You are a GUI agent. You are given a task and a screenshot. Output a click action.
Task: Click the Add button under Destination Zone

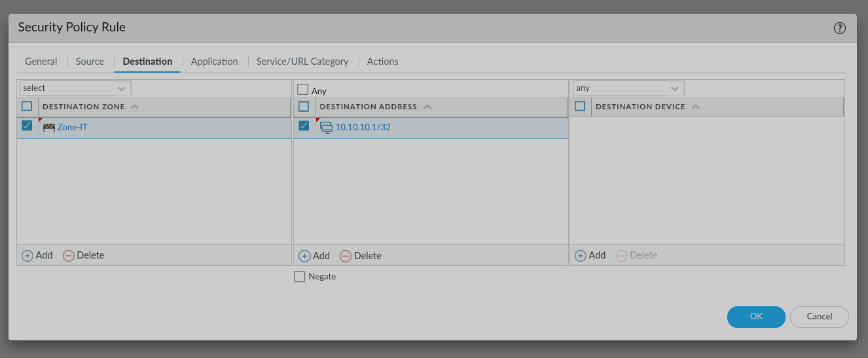click(37, 255)
